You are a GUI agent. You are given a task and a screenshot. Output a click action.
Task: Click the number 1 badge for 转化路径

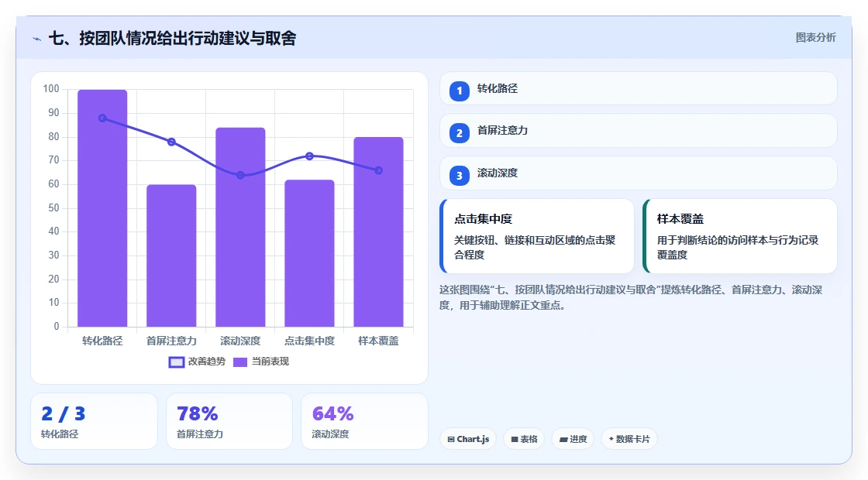click(459, 91)
